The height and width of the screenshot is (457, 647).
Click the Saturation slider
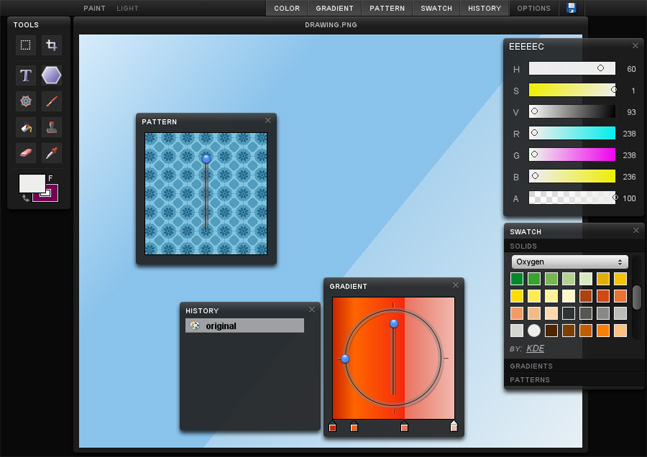click(572, 90)
